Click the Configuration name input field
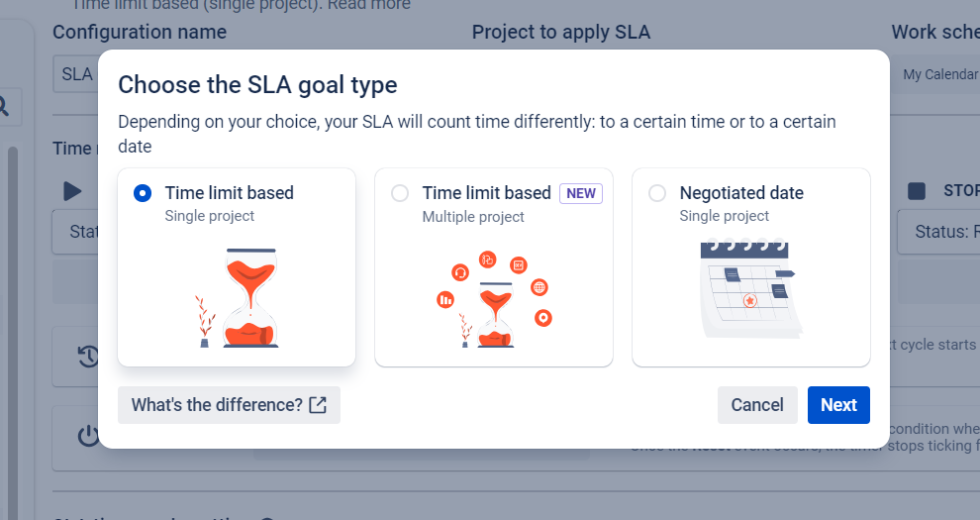Viewport: 980px width, 520px height. [x=75, y=74]
